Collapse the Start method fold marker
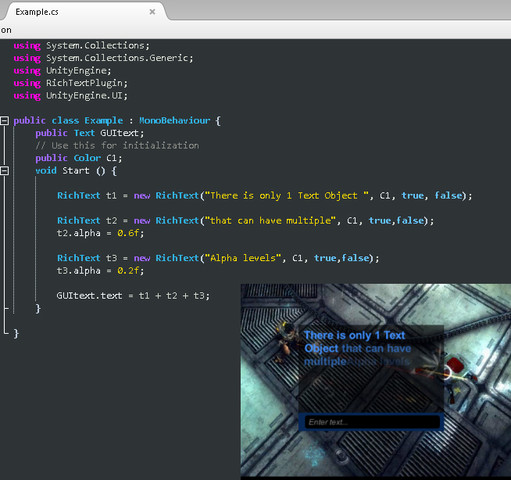Viewport: 511px width, 480px height. [4, 171]
